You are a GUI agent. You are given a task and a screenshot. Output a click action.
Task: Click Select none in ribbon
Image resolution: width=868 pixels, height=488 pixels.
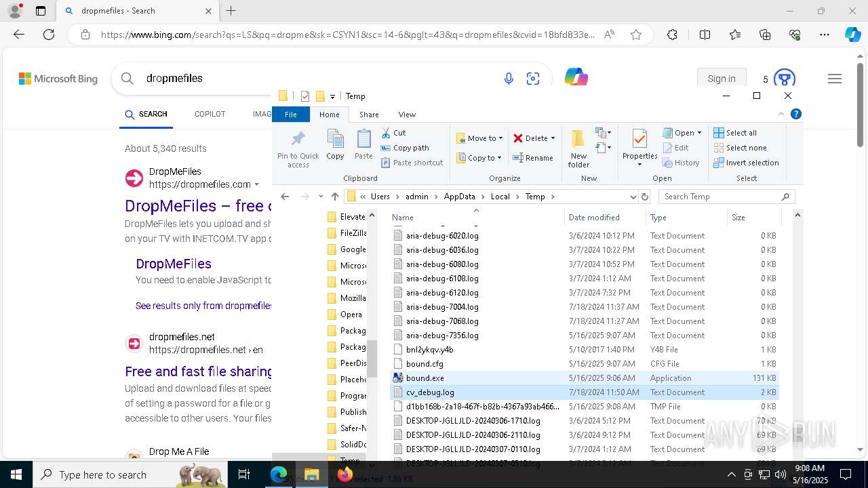(740, 148)
